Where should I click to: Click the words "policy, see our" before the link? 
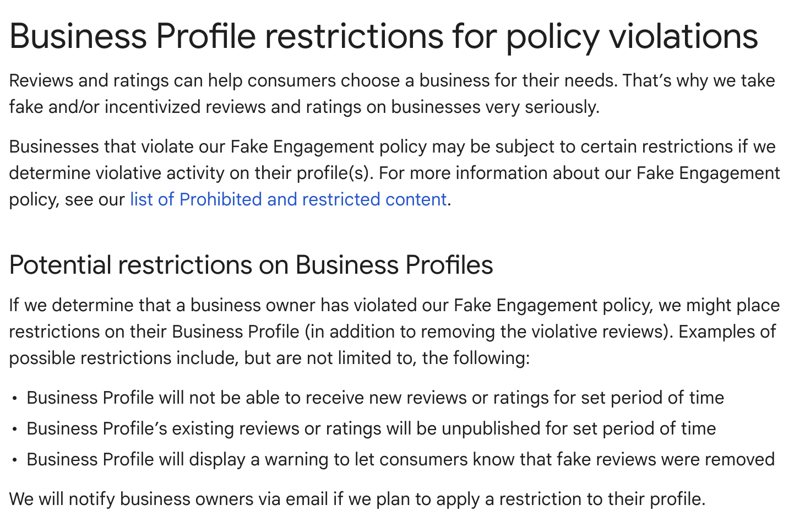click(67, 199)
